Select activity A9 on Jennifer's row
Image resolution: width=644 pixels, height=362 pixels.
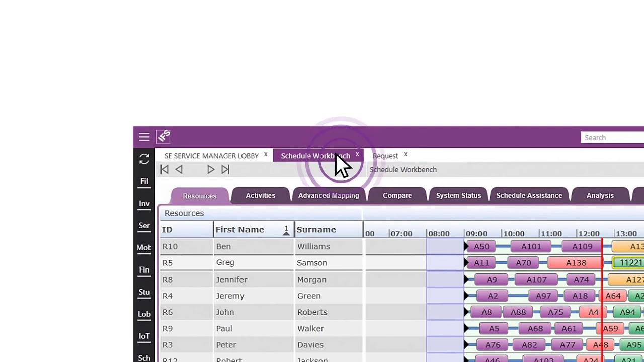492,280
